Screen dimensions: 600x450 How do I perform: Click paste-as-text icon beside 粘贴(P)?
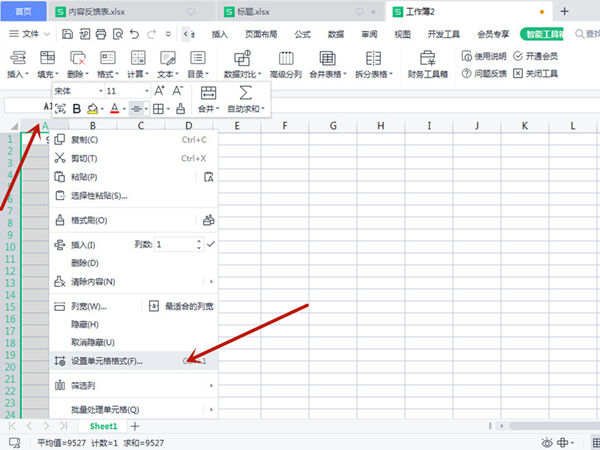209,177
